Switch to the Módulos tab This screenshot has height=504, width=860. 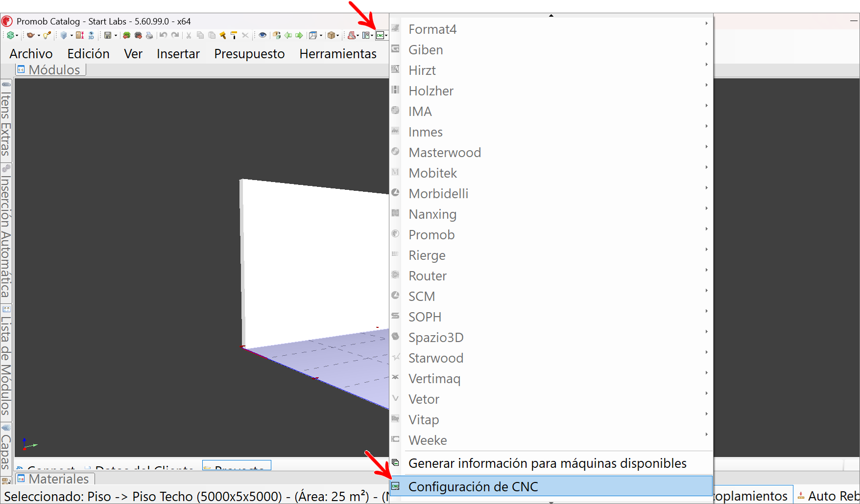pyautogui.click(x=50, y=69)
